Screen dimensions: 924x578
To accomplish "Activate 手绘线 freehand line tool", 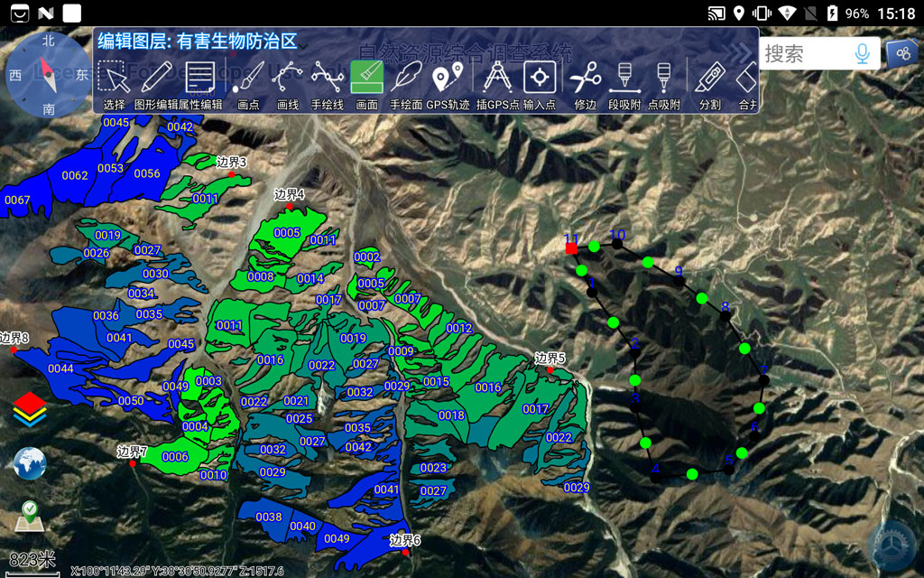I will (327, 83).
